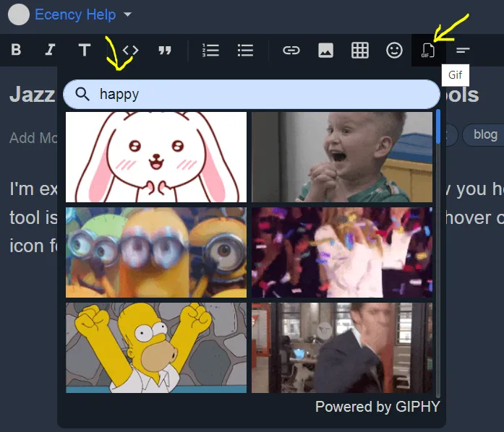The image size is (504, 432).
Task: Insert a code block
Action: 130,50
